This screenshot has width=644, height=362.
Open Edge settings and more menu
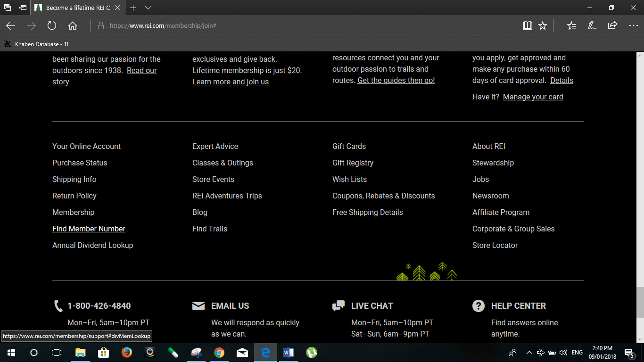[x=633, y=25]
